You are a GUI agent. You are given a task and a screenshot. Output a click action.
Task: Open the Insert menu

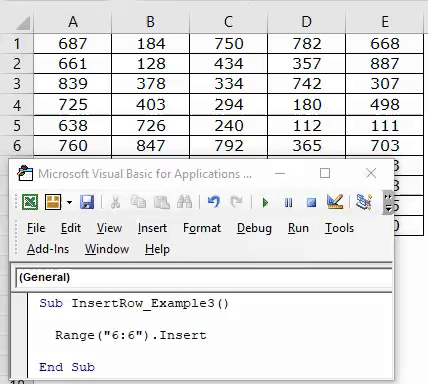(152, 228)
